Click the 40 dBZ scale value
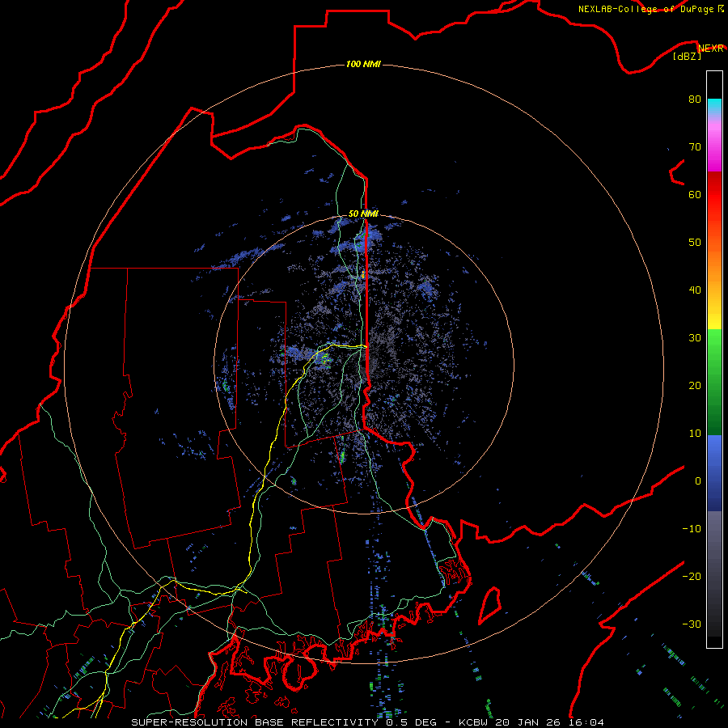728x728 pixels. tap(695, 290)
